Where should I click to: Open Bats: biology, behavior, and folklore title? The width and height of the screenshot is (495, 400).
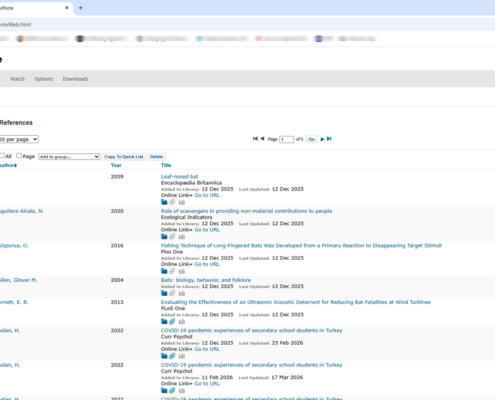click(206, 280)
